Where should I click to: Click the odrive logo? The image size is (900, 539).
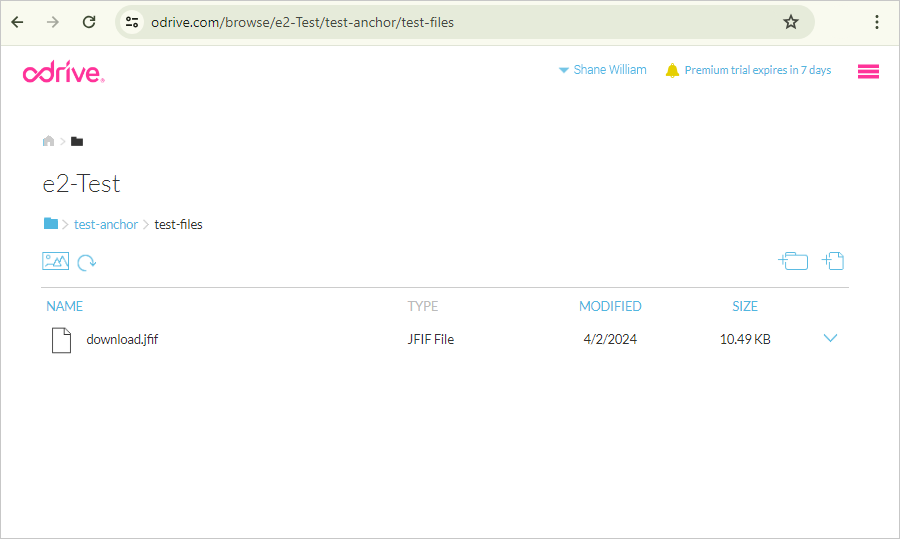[x=64, y=72]
